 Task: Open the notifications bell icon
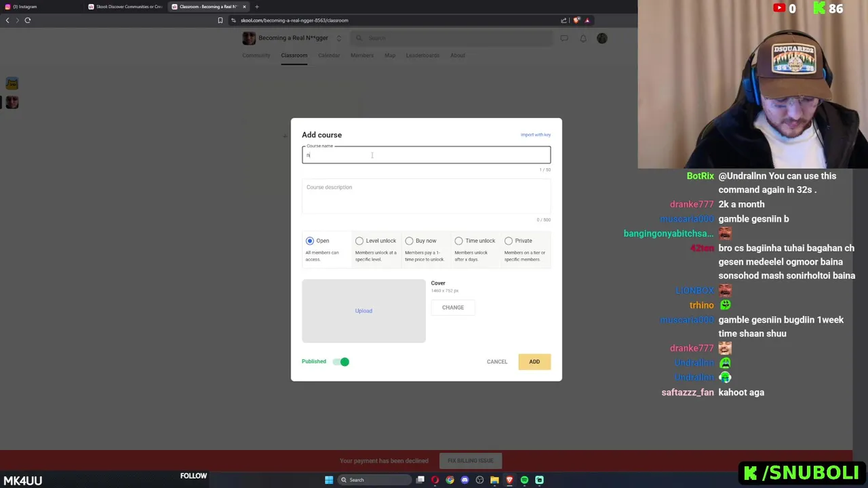[x=583, y=39]
